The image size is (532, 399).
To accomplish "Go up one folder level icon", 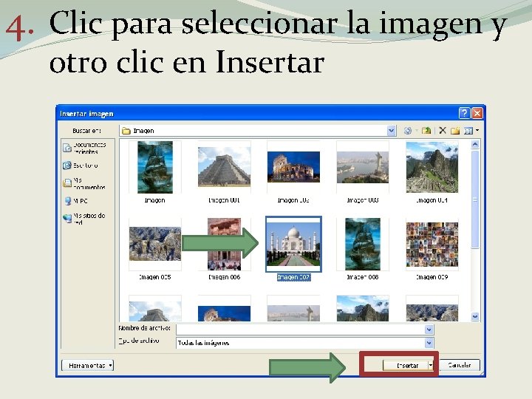I will [x=426, y=131].
